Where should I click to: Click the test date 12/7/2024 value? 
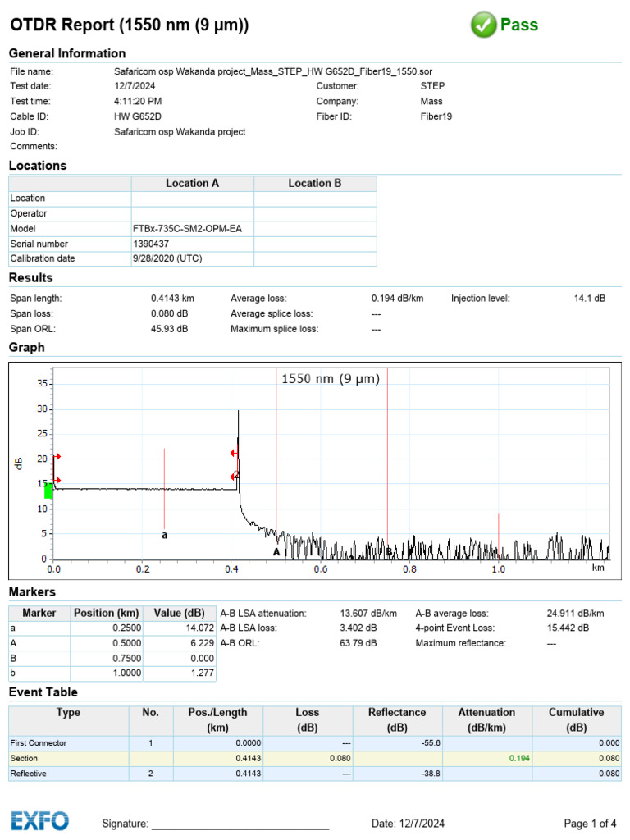tap(135, 85)
